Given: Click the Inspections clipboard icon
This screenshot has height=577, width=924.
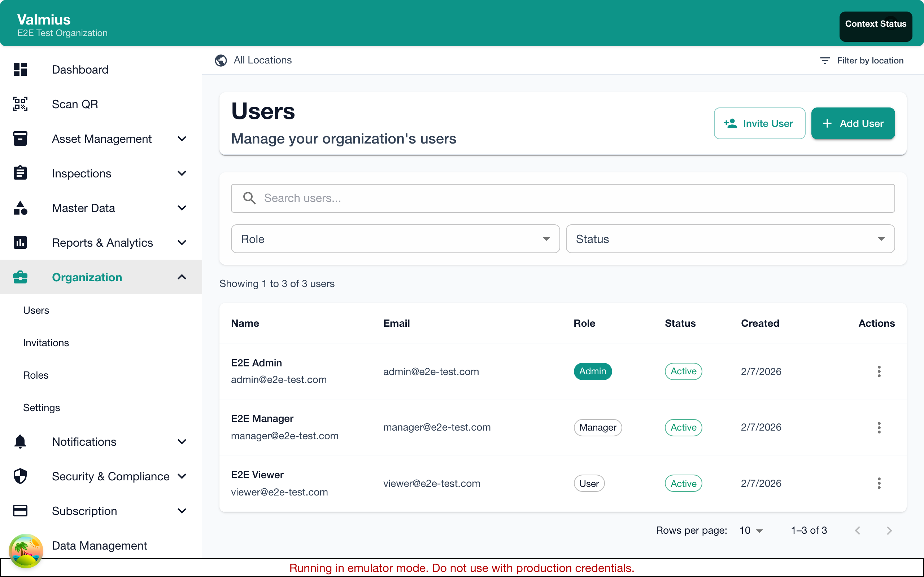Looking at the screenshot, I should click(x=20, y=173).
